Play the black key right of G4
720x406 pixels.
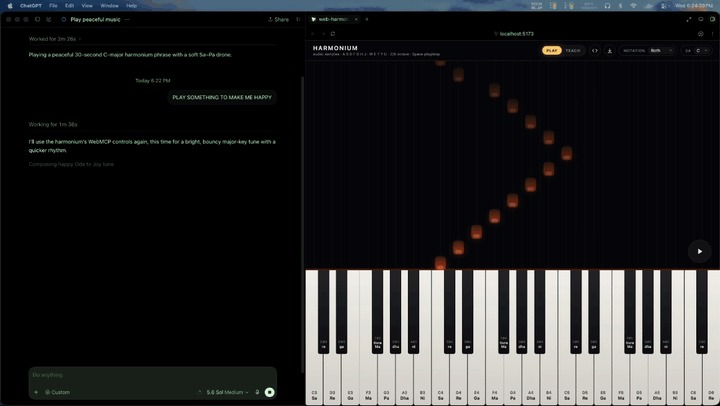point(522,312)
